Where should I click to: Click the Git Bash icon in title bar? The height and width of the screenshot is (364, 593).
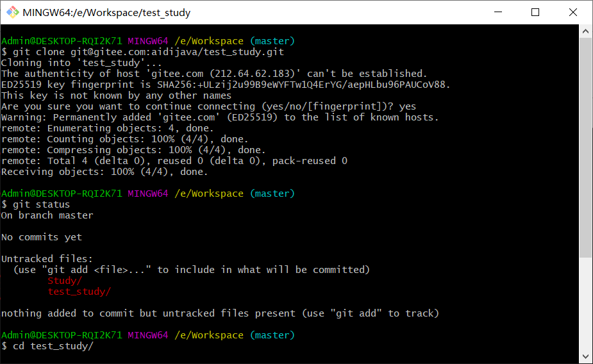pyautogui.click(x=12, y=12)
